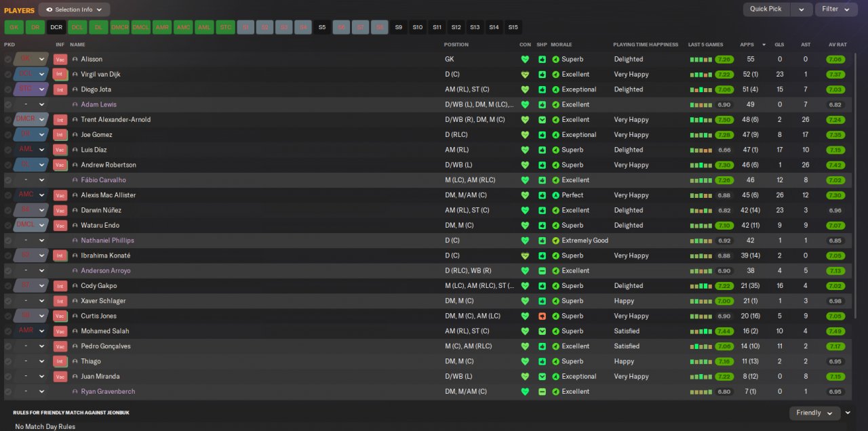Select the STC position tab
Viewport: 868px width, 431px height.
pos(226,28)
